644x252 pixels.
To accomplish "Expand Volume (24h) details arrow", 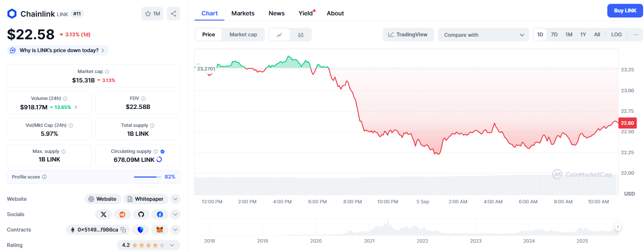I will click(x=76, y=107).
